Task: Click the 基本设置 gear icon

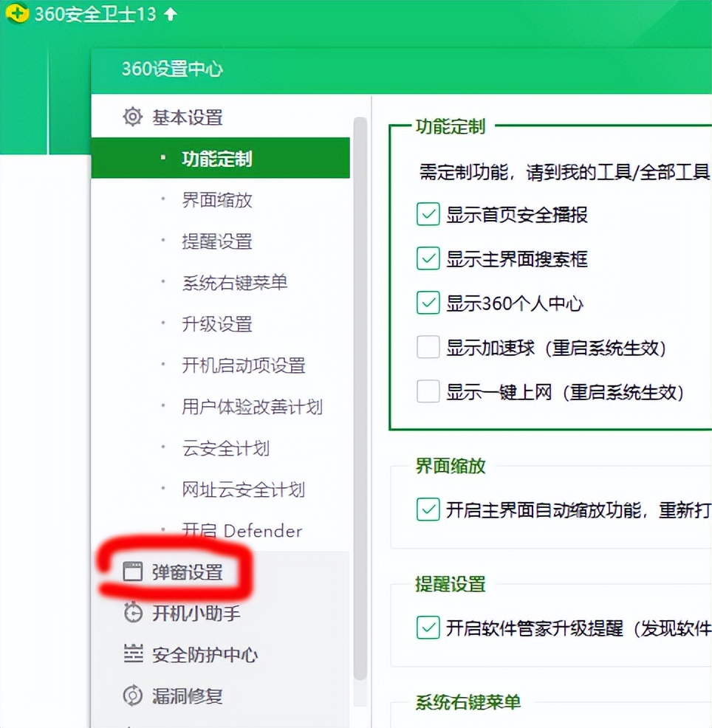Action: click(131, 117)
